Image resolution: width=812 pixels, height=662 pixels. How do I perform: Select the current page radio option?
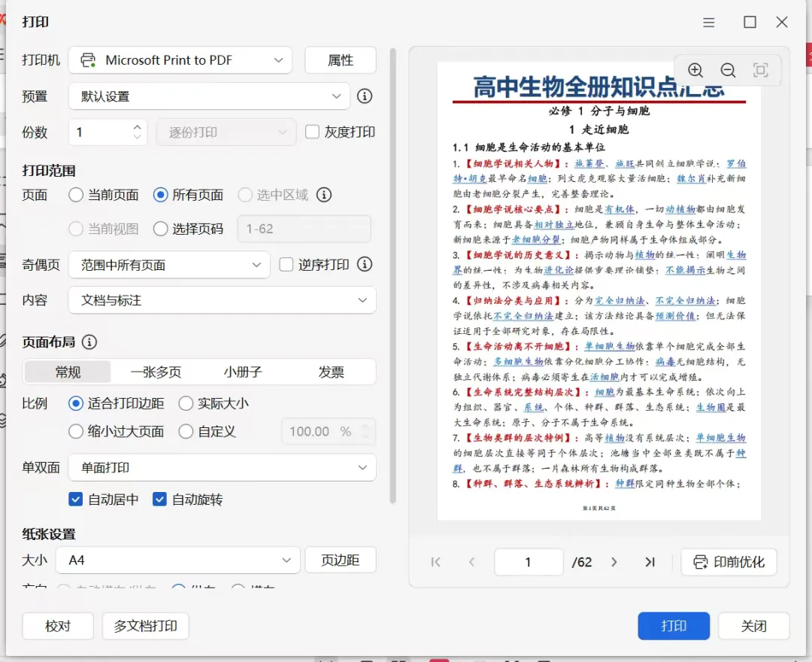pos(76,195)
